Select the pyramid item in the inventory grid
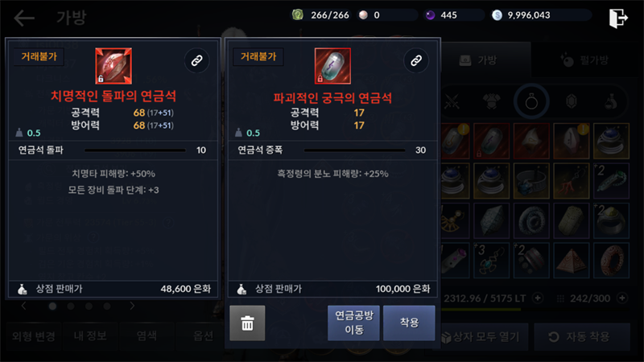644x362 pixels. pos(572,261)
